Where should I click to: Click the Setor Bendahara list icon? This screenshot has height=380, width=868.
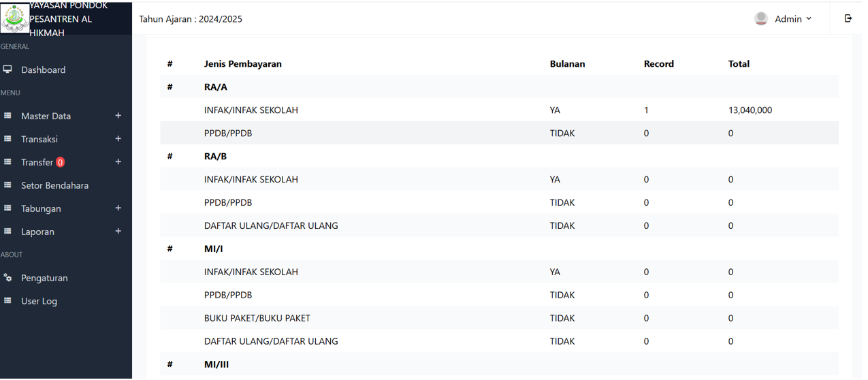[7, 185]
